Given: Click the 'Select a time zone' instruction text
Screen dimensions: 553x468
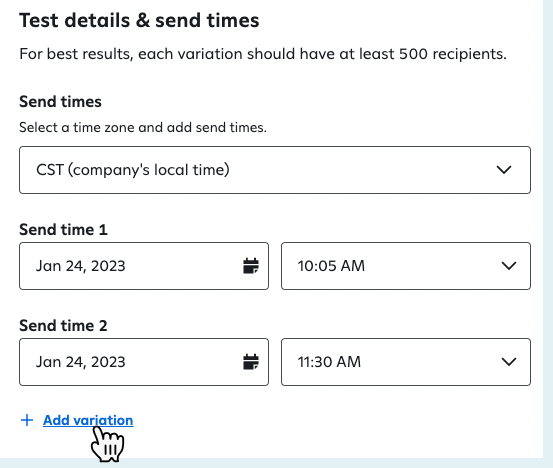Looking at the screenshot, I should pyautogui.click(x=143, y=127).
